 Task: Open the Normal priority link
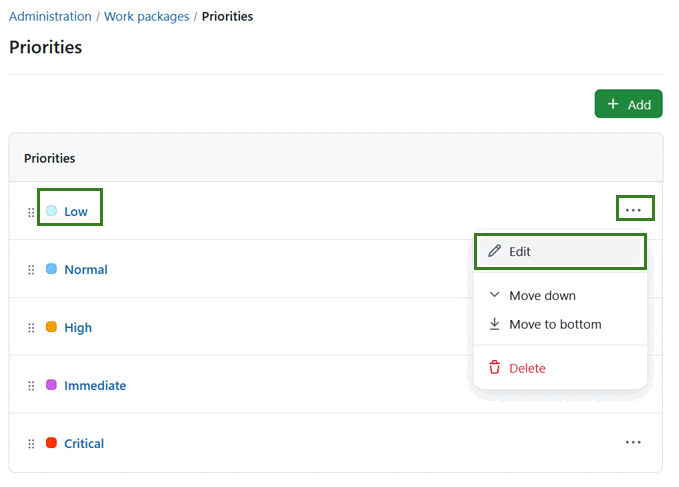(x=86, y=270)
